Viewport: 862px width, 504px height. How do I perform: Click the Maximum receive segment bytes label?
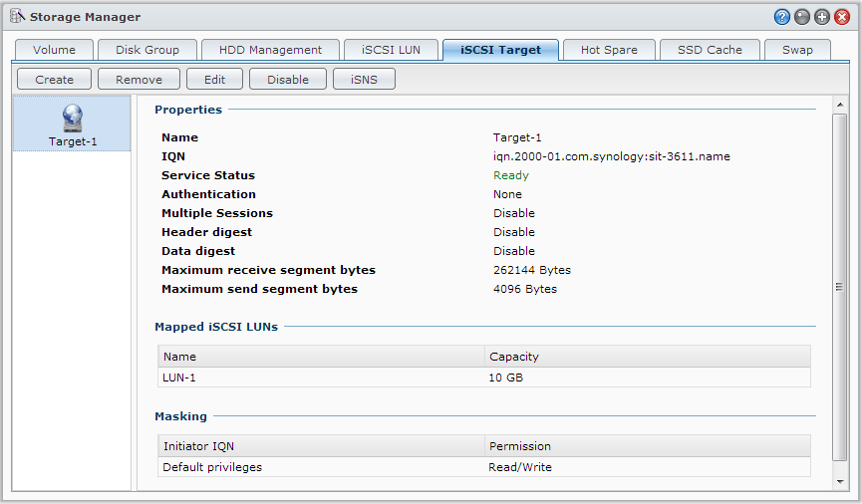pyautogui.click(x=268, y=270)
